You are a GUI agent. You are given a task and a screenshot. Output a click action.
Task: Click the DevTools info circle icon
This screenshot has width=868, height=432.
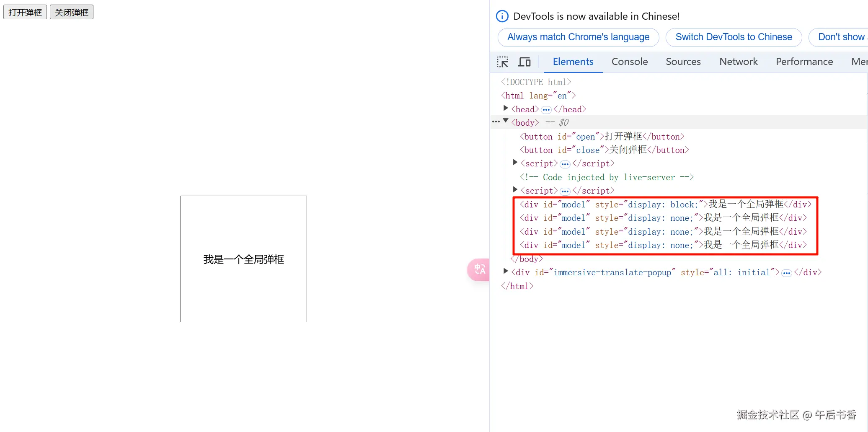(502, 16)
